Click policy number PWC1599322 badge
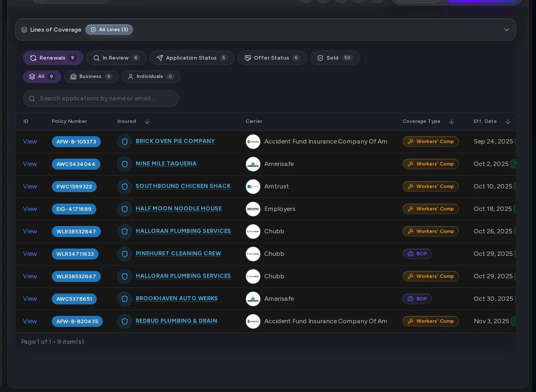The height and width of the screenshot is (392, 536). [x=74, y=187]
